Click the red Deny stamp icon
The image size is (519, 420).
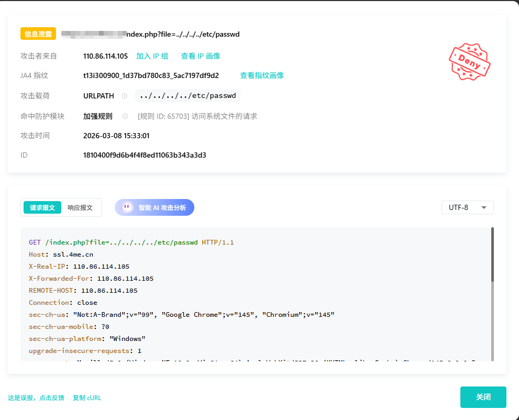coord(469,61)
